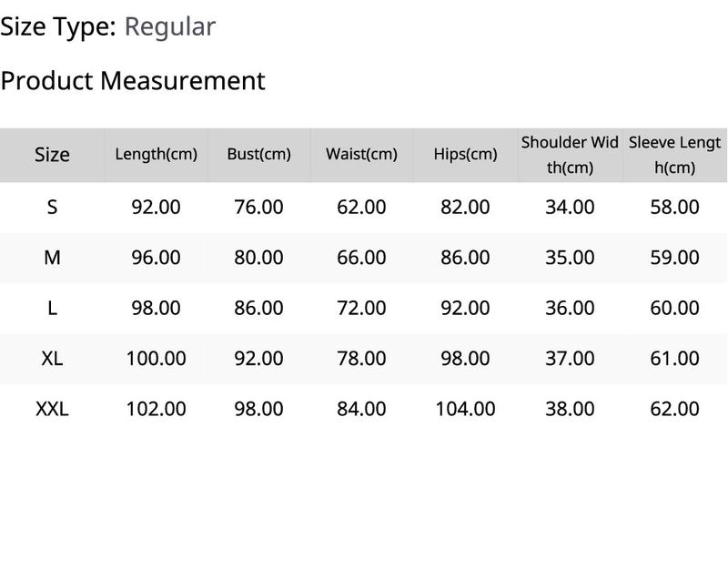728x580 pixels.
Task: Select the 72.00 waist value for L
Action: tap(361, 309)
